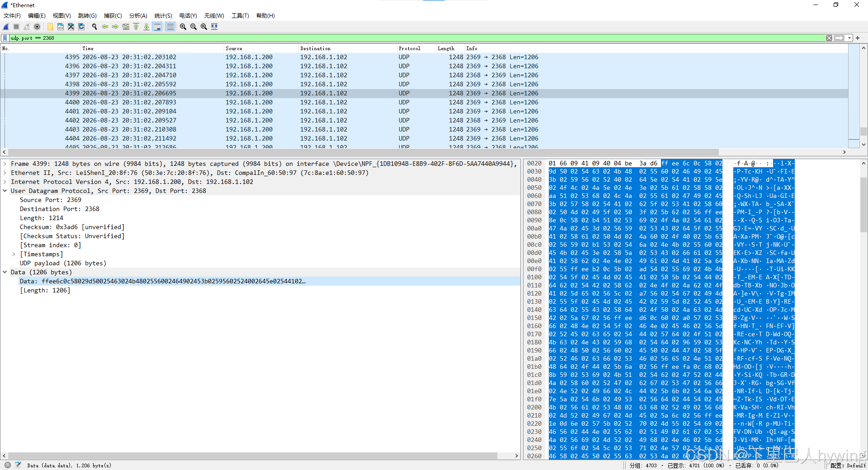Image resolution: width=868 pixels, height=470 pixels.
Task: Open the 捕获(C) menu
Action: pos(113,15)
